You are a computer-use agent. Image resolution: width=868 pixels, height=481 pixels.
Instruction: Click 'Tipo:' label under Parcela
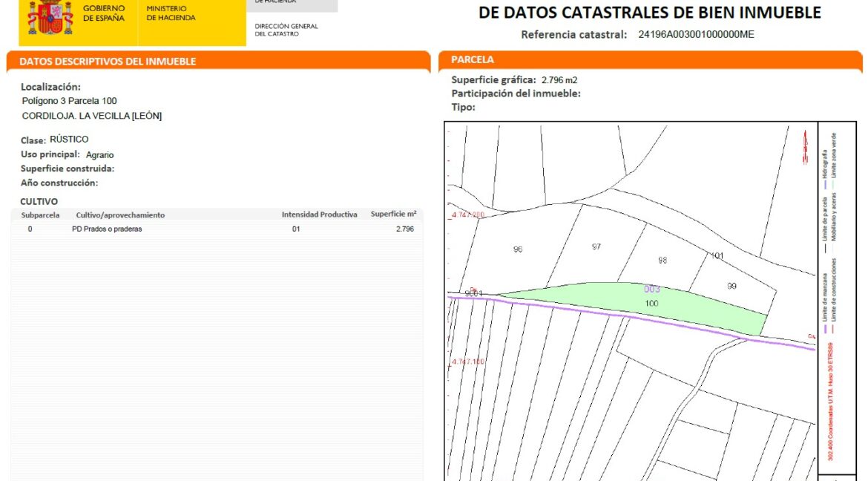[464, 107]
